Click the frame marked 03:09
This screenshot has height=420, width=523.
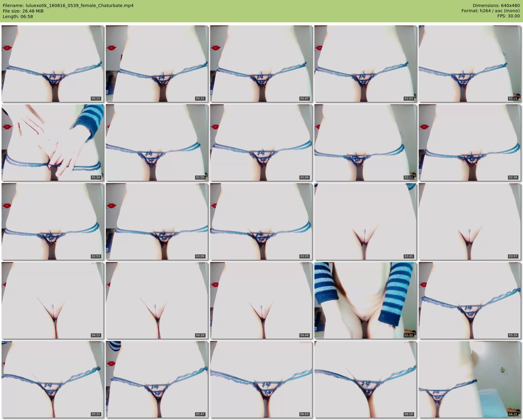[x=157, y=221]
